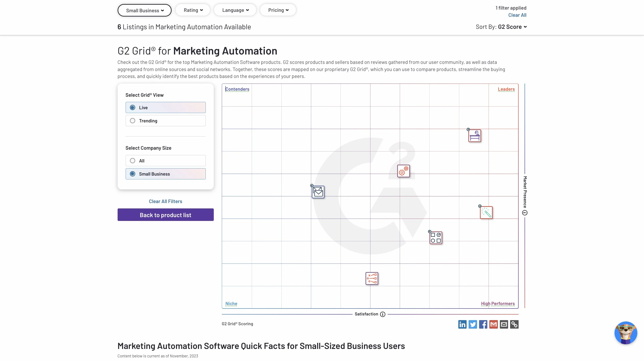Open the mascot chat assistant bubble

[626, 333]
